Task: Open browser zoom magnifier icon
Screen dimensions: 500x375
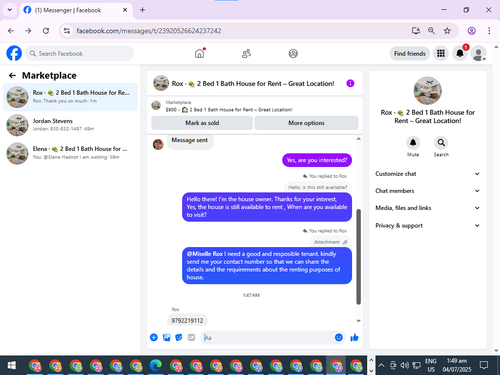Action: click(431, 31)
